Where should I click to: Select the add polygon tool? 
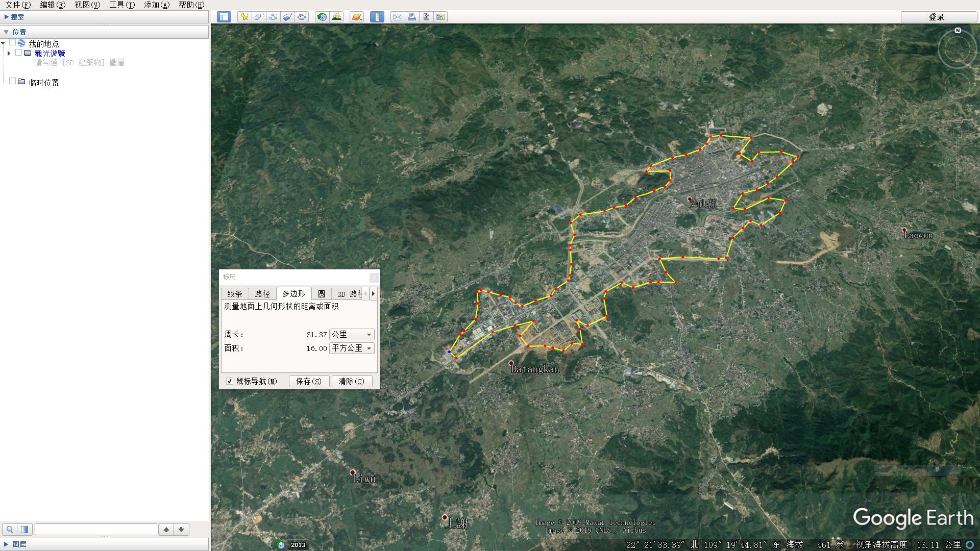tap(258, 16)
